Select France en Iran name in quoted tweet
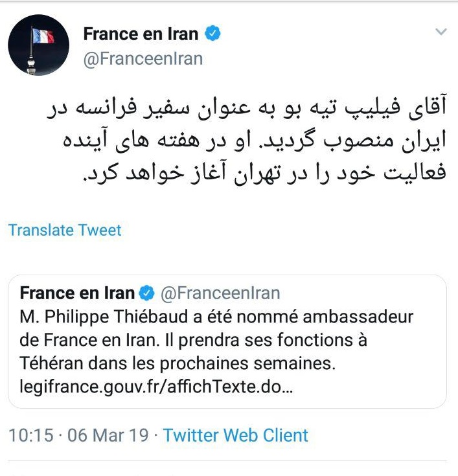 pyautogui.click(x=77, y=293)
